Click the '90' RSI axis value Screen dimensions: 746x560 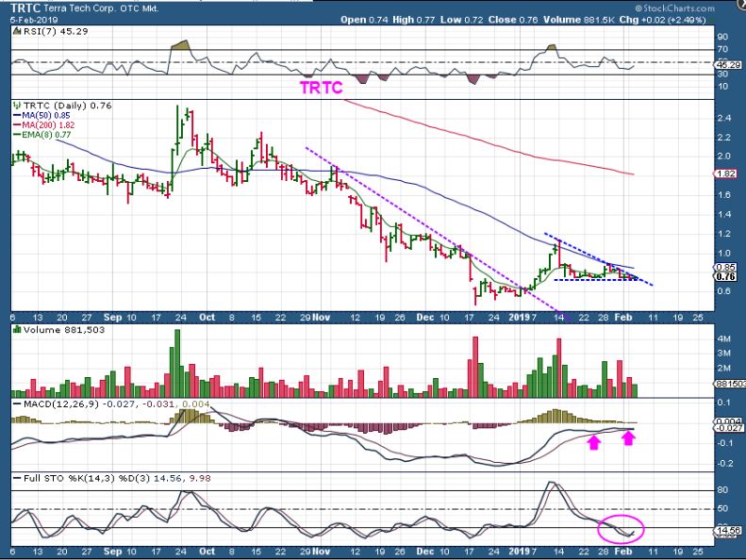722,37
